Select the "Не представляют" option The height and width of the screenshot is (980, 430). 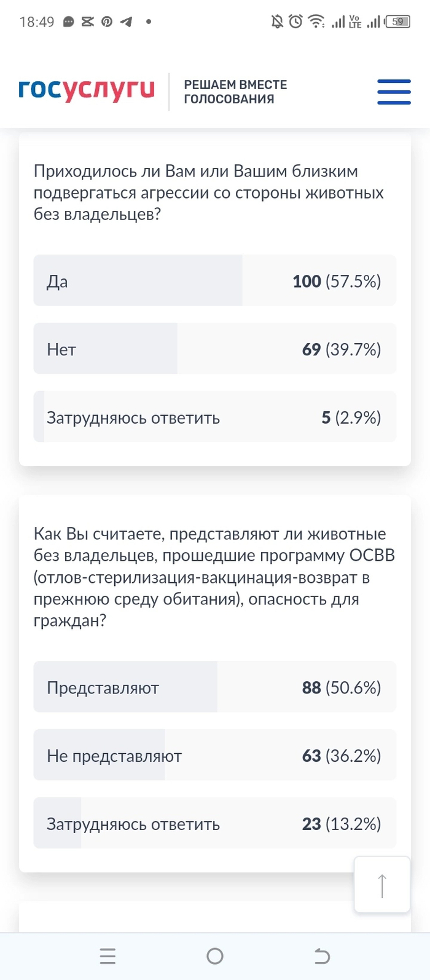(214, 756)
